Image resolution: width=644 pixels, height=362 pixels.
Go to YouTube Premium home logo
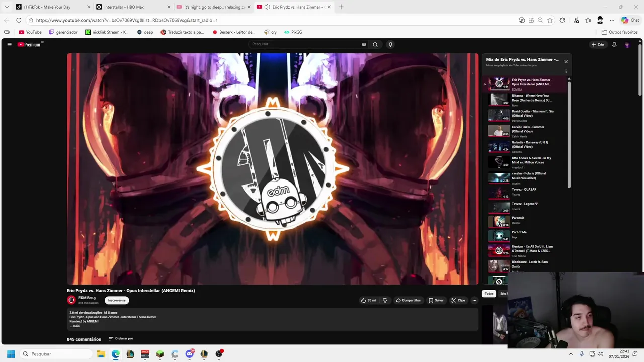pyautogui.click(x=29, y=45)
